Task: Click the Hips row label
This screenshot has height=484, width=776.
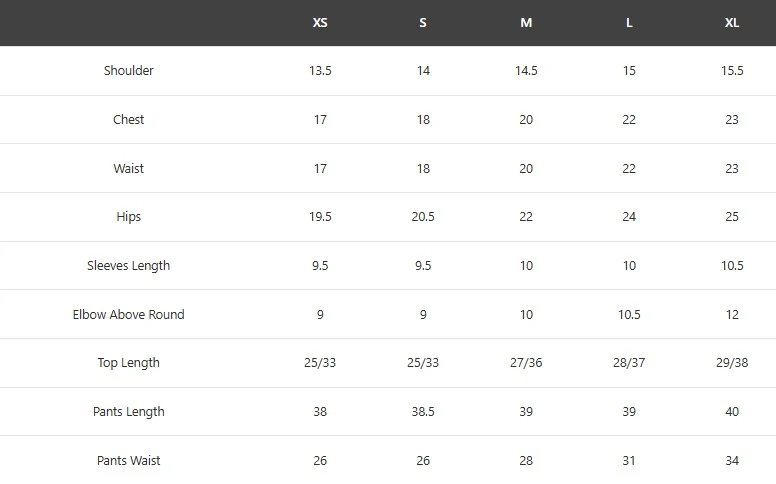Action: (129, 217)
